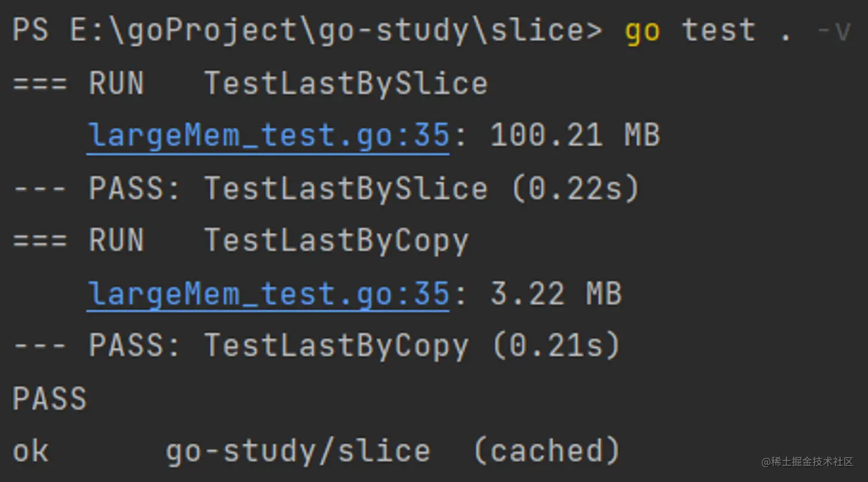Click the '(cached)' text

tap(547, 452)
